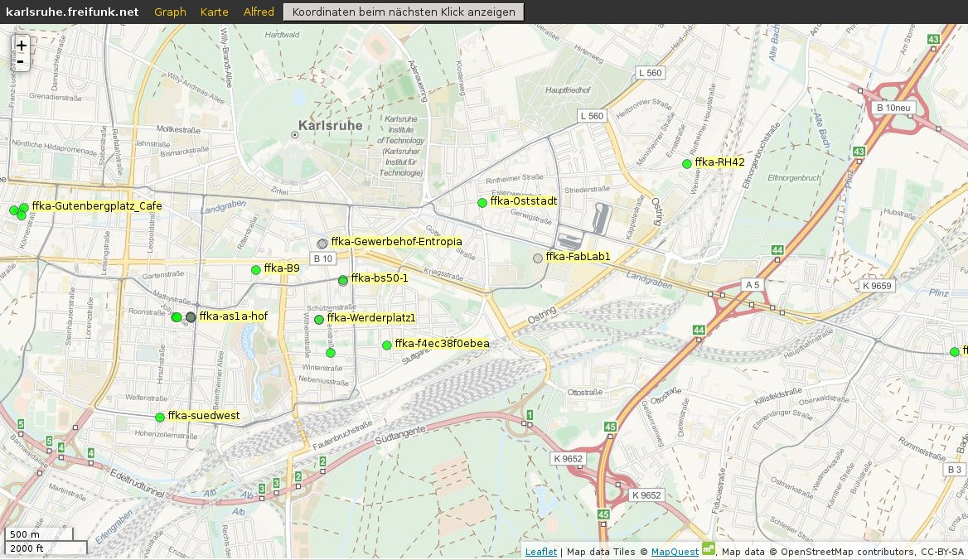The width and height of the screenshot is (968, 560).
Task: Open the Alfred page
Action: (258, 12)
